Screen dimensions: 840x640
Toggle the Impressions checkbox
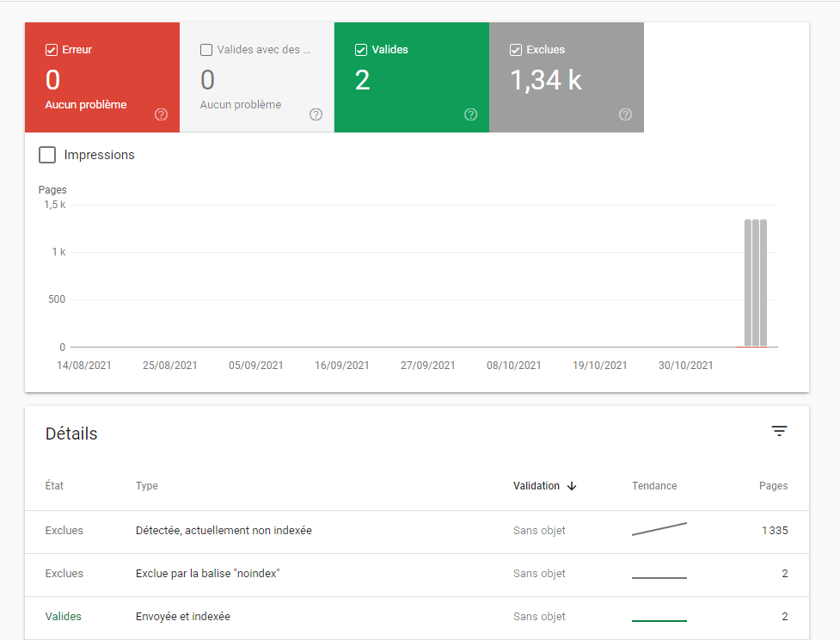point(48,155)
